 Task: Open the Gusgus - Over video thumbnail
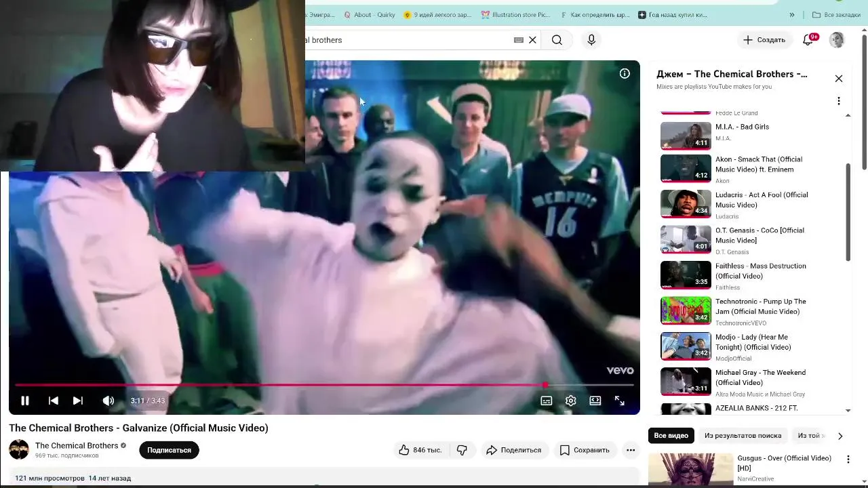coord(690,470)
